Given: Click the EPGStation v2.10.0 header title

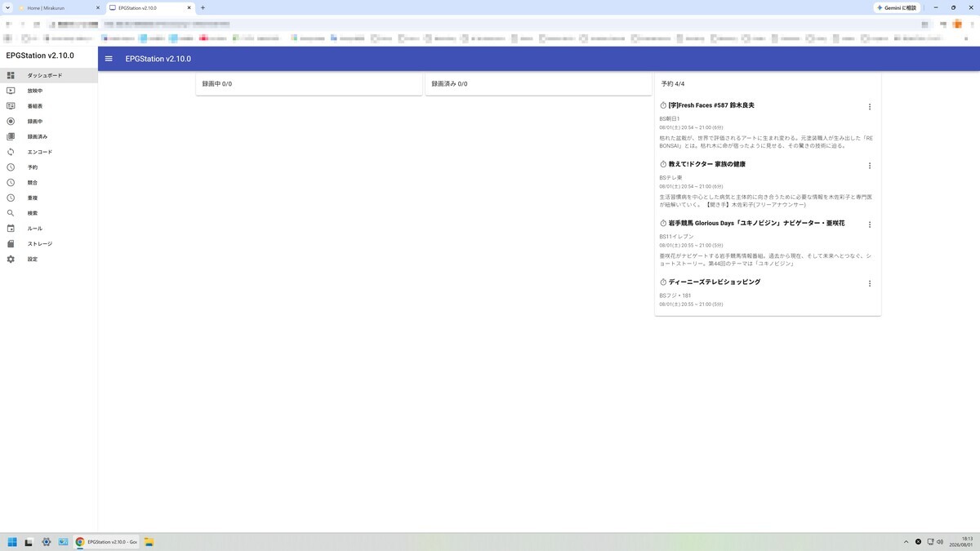Looking at the screenshot, I should [158, 59].
